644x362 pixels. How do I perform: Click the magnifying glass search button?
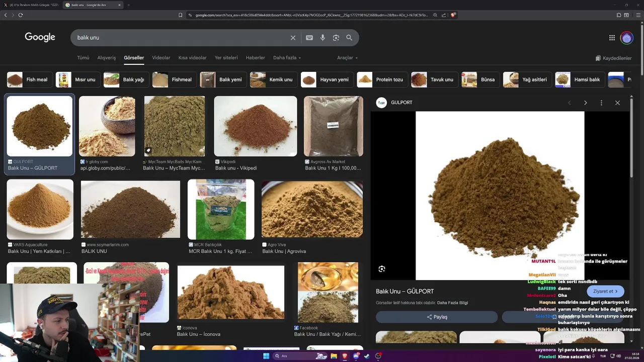349,38
